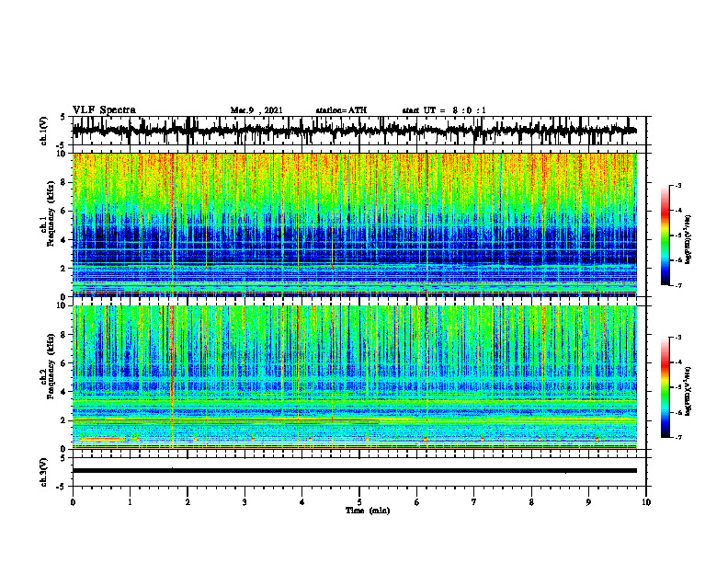Click the "ch.1(V)" axis label
The image size is (728, 563).
click(44, 131)
